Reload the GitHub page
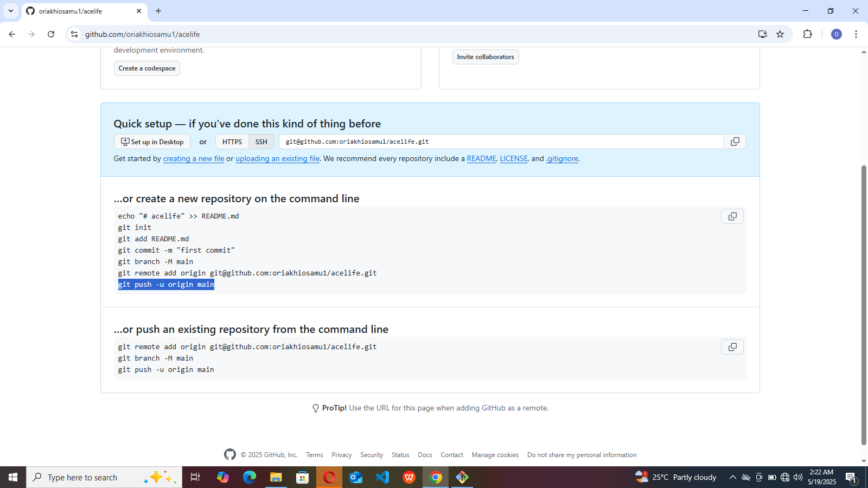Image resolution: width=868 pixels, height=488 pixels. 51,34
